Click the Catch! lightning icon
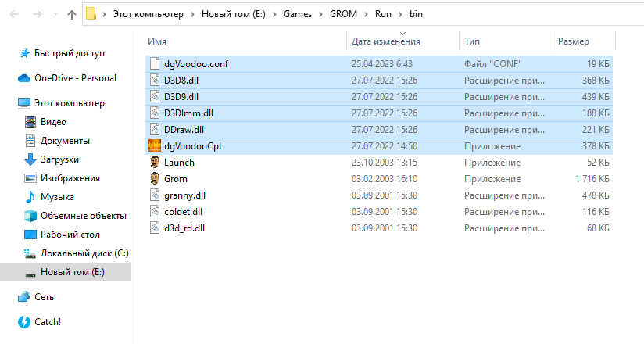Screen dimensions: 644x344 [24, 321]
